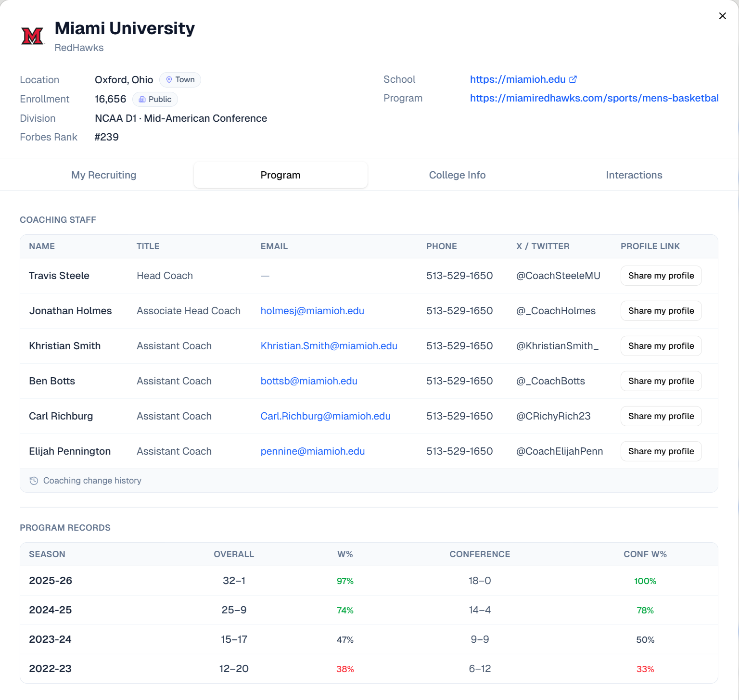Click the 32–1 overall record
Image resolution: width=739 pixels, height=700 pixels.
tap(234, 581)
